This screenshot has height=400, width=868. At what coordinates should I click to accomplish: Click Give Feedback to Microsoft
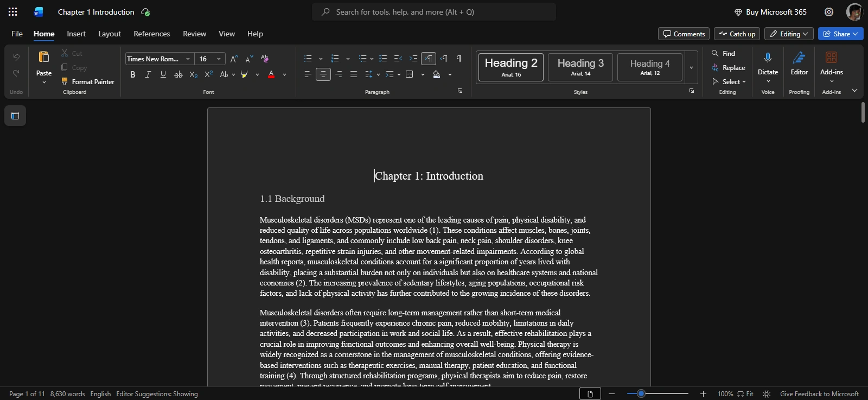tap(819, 394)
